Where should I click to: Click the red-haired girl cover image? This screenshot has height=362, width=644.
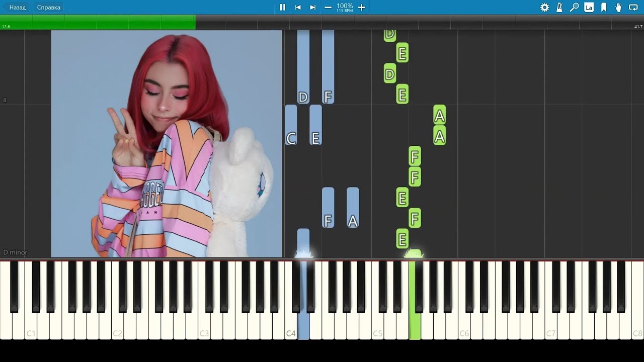click(167, 144)
